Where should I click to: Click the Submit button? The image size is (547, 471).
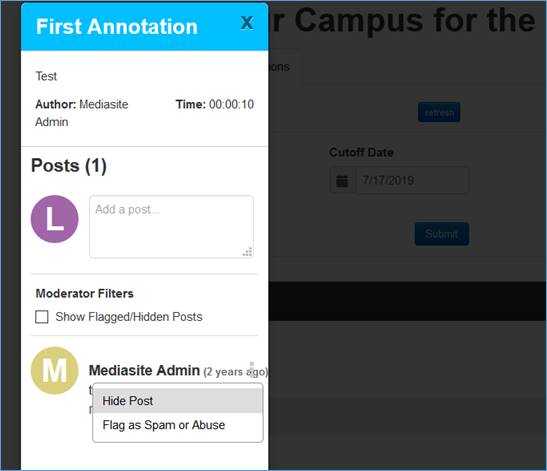pyautogui.click(x=442, y=234)
